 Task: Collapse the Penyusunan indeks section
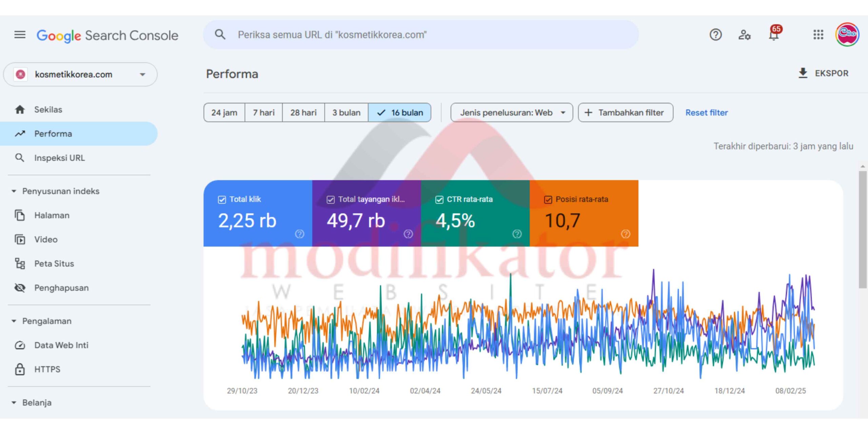point(56,191)
